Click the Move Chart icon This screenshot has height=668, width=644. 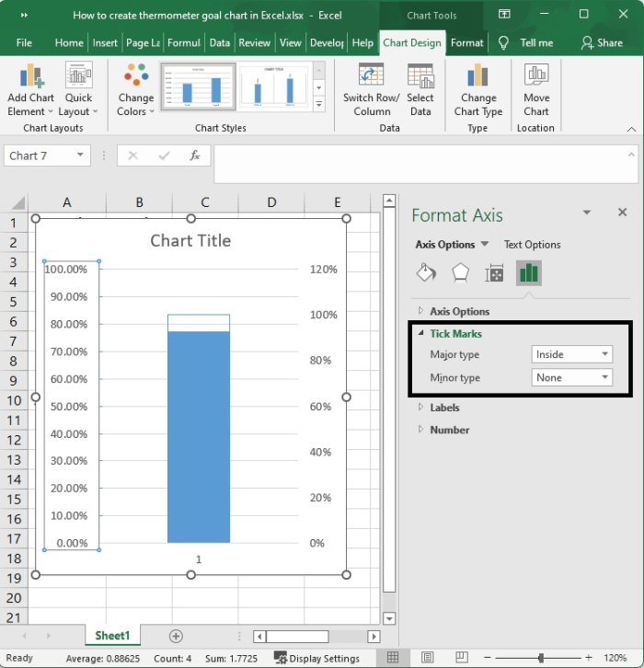tap(536, 77)
